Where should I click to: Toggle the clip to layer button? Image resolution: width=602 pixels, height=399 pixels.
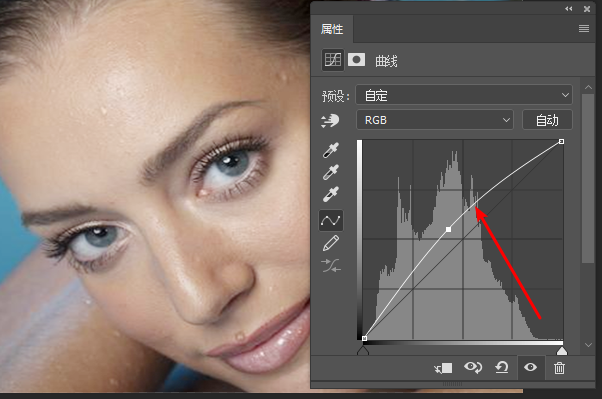tap(443, 368)
